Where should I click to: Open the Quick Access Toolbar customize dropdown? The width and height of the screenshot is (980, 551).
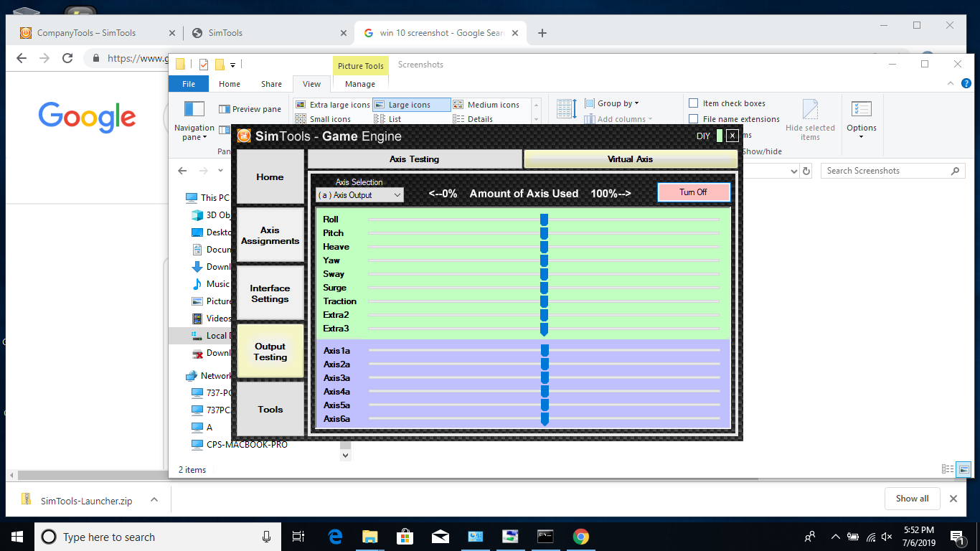point(232,65)
